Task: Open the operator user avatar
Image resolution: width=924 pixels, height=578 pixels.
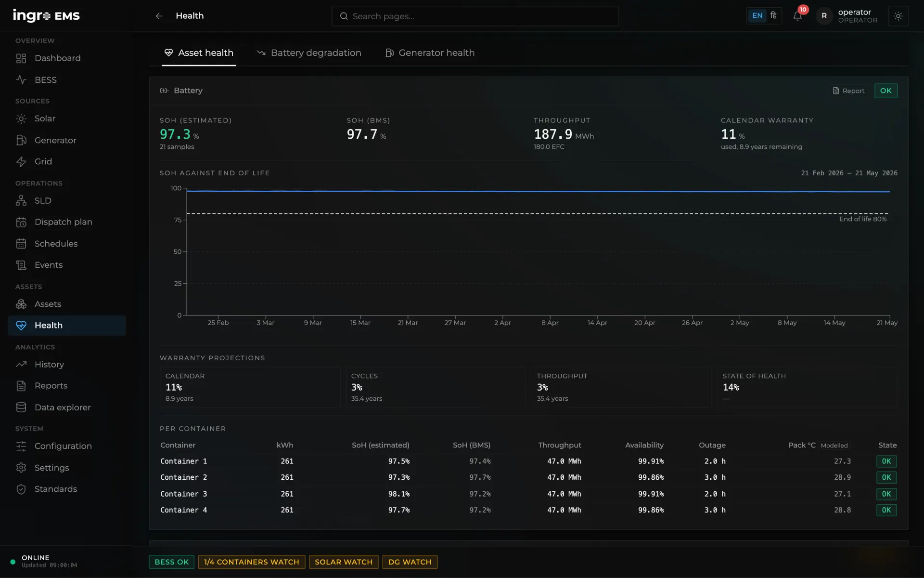Action: [824, 16]
